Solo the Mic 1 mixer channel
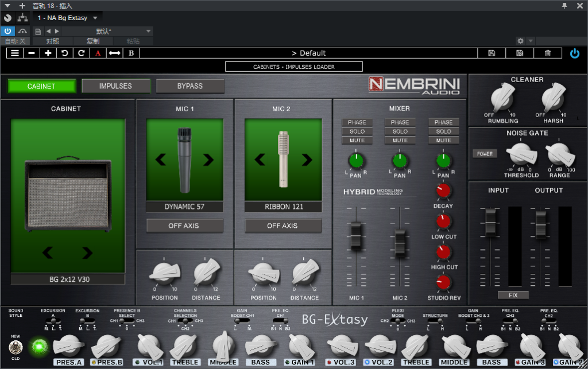Screen dimensions: 588x369 [357, 131]
